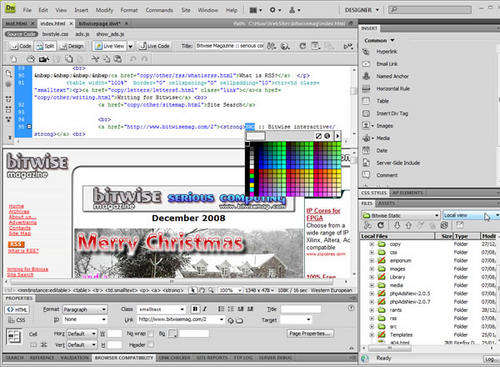Switch to the Browser Compatibility tab
This screenshot has height=367, width=500.
coord(124,358)
